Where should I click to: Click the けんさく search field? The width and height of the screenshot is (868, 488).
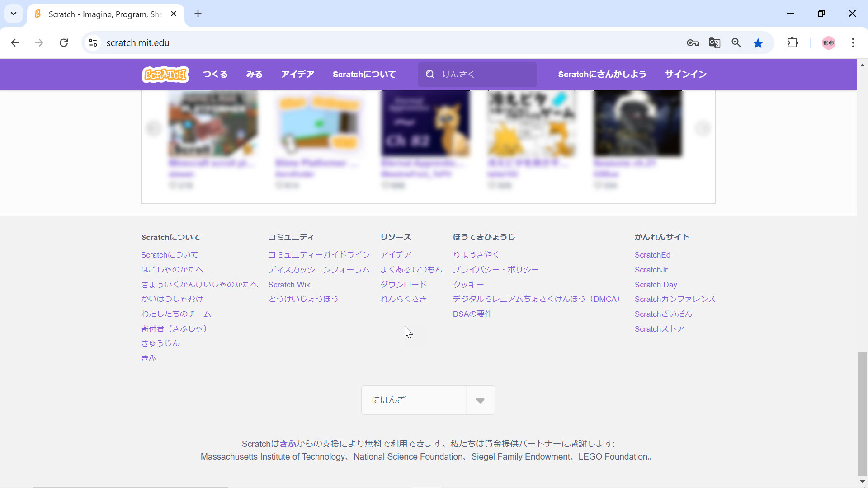tap(477, 75)
